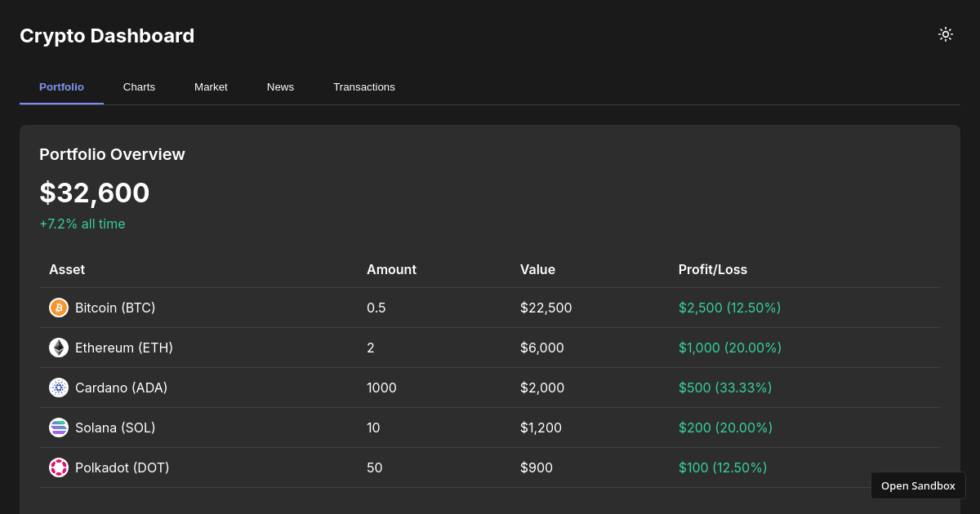Click the Crypto Dashboard title
980x514 pixels.
[x=107, y=36]
